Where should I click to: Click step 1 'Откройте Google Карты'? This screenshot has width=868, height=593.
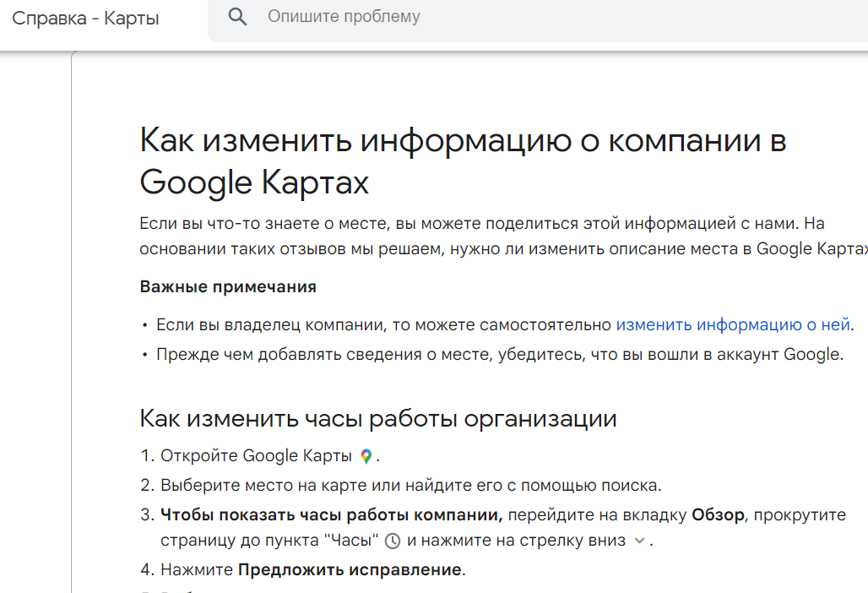tap(257, 455)
